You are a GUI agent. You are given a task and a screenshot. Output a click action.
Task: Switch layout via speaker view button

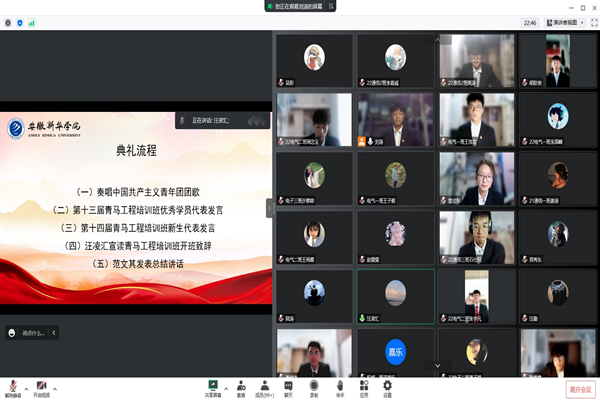coord(572,21)
